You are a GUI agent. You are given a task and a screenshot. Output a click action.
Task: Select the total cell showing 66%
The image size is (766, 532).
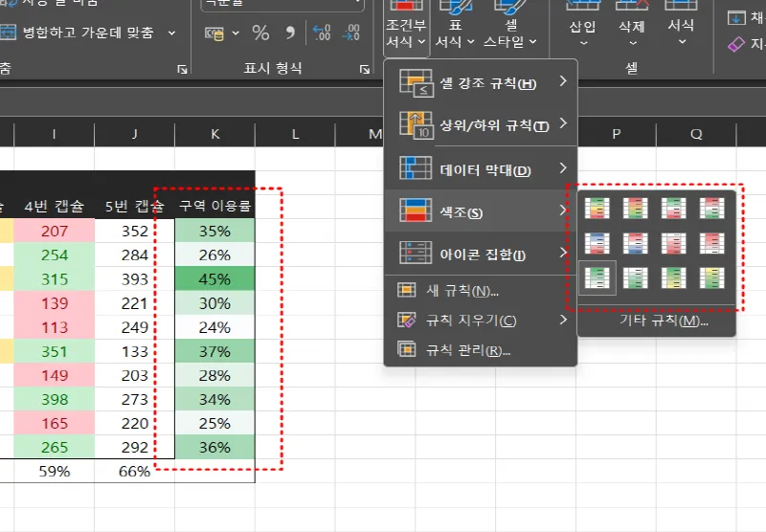[134, 471]
